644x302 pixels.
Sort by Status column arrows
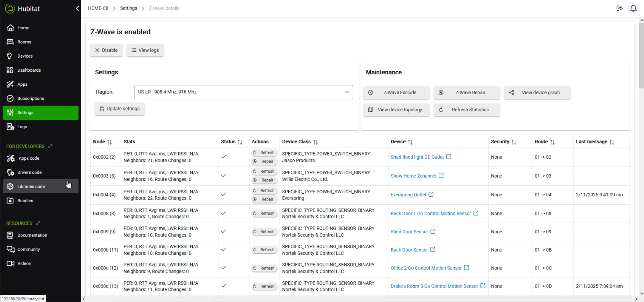coord(240,142)
